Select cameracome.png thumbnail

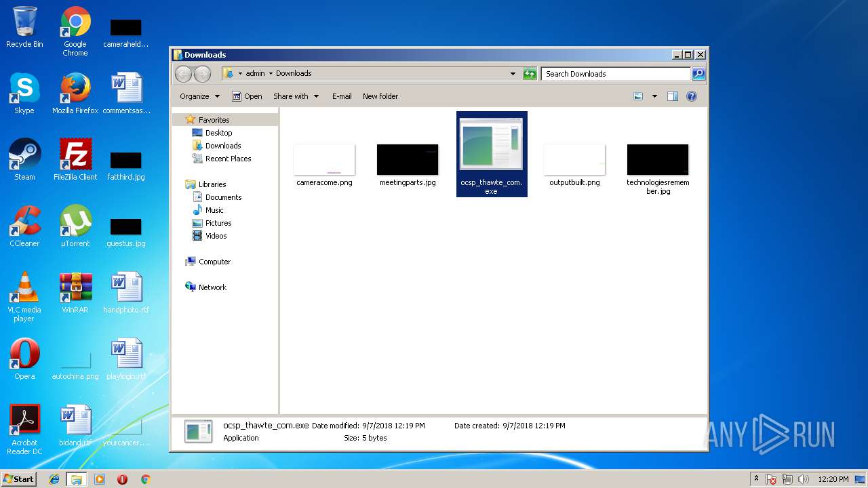(x=324, y=165)
